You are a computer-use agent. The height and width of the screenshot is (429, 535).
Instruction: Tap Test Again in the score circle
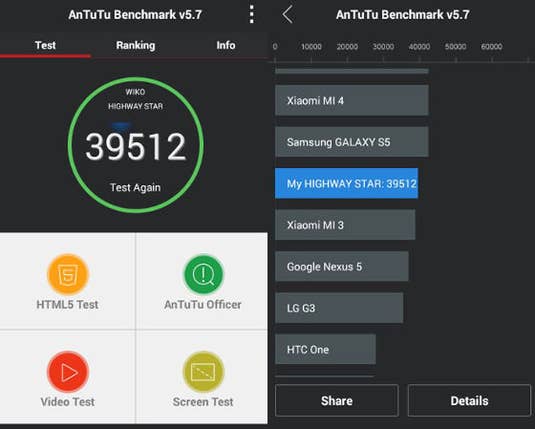pyautogui.click(x=135, y=187)
